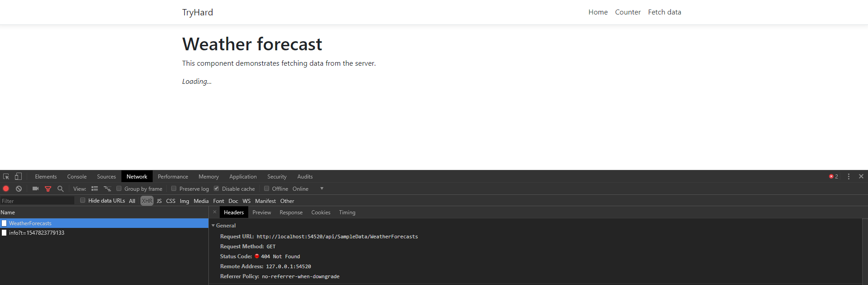Switch to Timing detail tab
This screenshot has width=868, height=285.
347,213
